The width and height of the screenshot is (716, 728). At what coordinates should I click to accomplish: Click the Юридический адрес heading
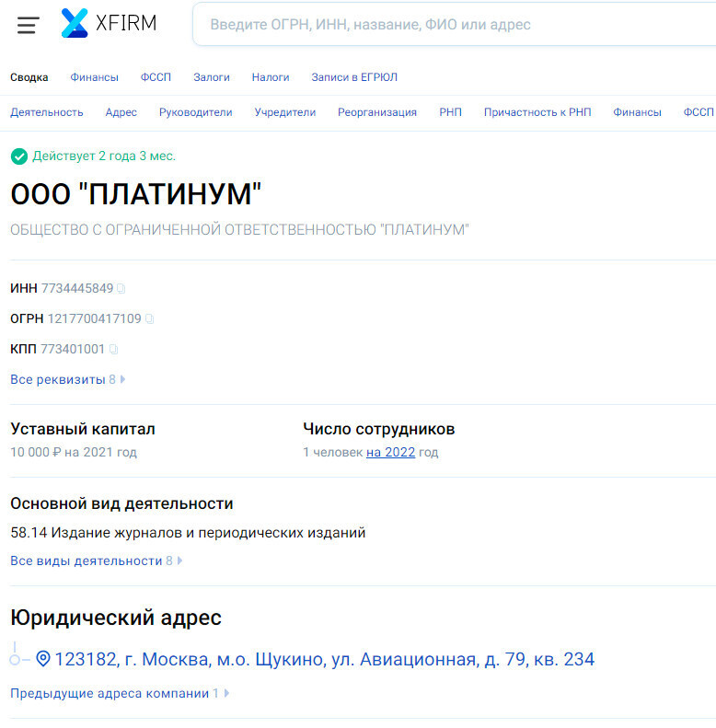coord(116,618)
